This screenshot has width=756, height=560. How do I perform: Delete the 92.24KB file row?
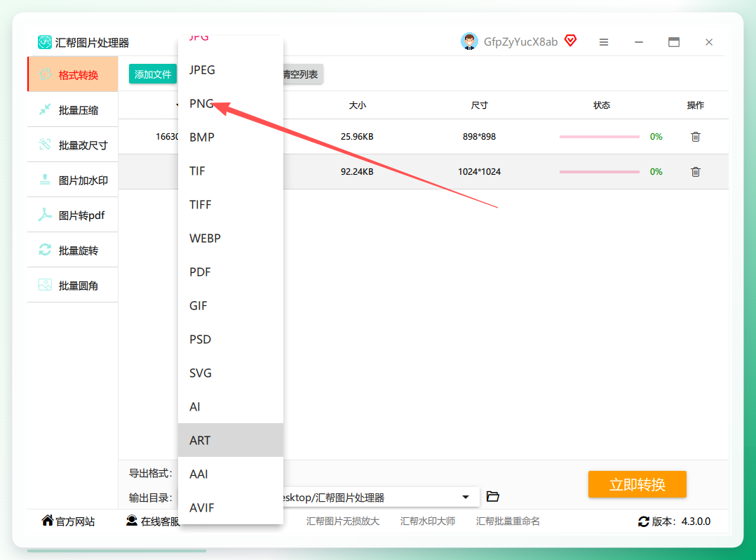point(695,172)
